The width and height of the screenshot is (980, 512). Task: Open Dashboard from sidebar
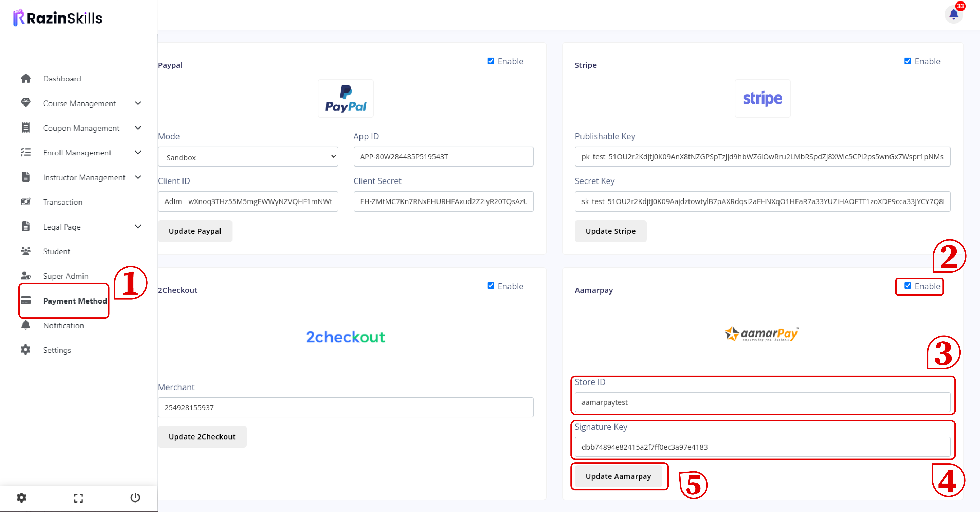(x=63, y=78)
